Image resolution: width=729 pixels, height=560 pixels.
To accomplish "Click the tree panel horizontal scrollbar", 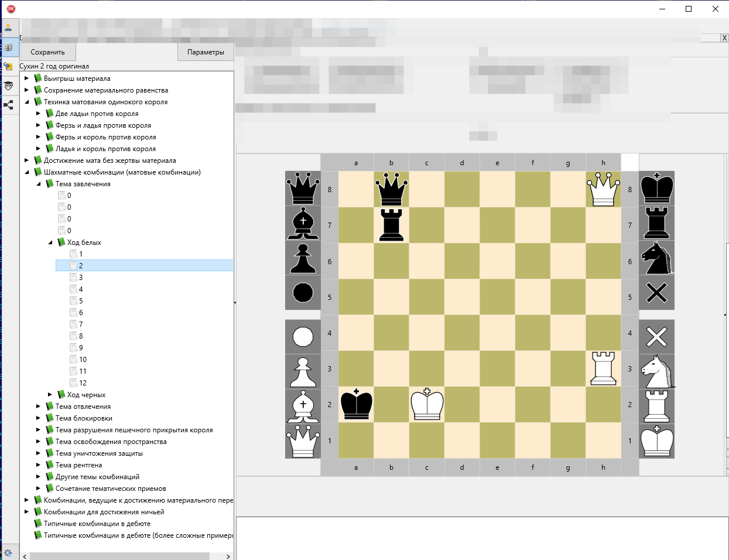I will (x=117, y=556).
